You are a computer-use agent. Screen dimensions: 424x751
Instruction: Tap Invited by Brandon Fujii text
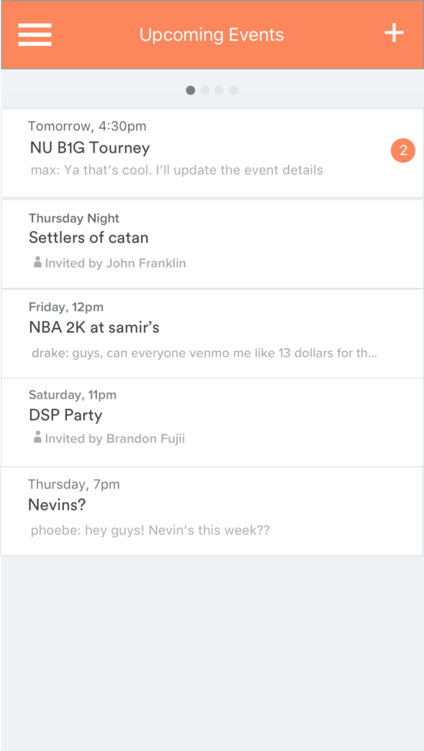pos(115,439)
